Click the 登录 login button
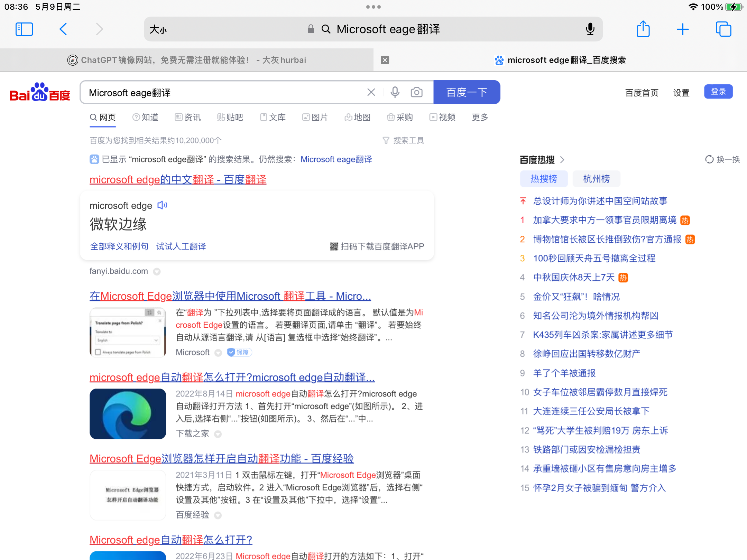This screenshot has width=747, height=560. point(718,92)
